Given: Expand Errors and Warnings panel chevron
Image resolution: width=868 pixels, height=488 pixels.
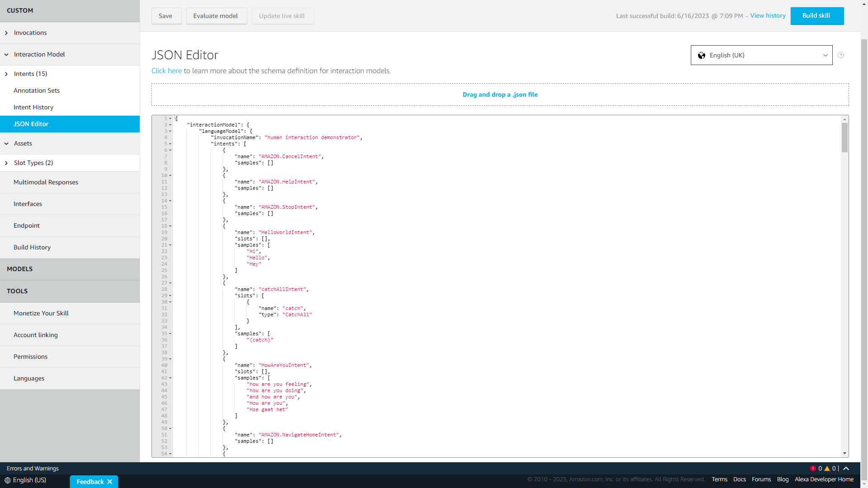Looking at the screenshot, I should (x=846, y=469).
